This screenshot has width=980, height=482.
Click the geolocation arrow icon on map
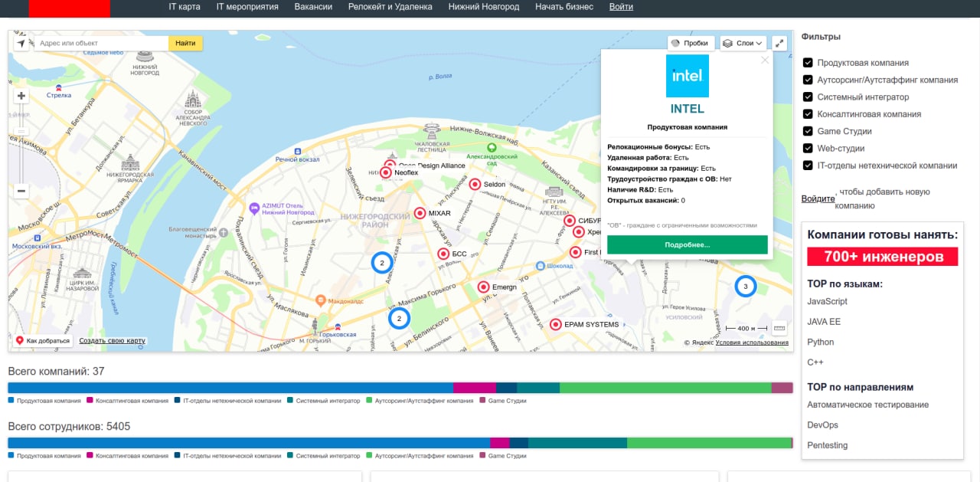(x=21, y=44)
